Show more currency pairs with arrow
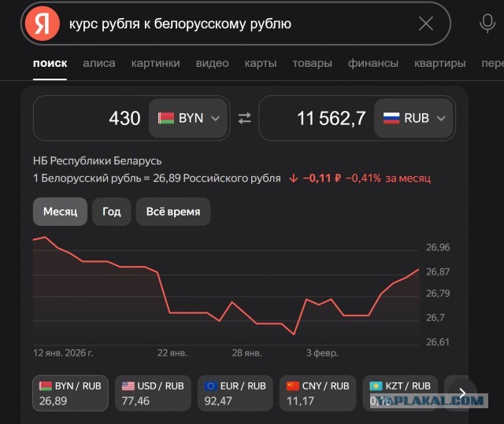This screenshot has width=504, height=424. pos(462,393)
